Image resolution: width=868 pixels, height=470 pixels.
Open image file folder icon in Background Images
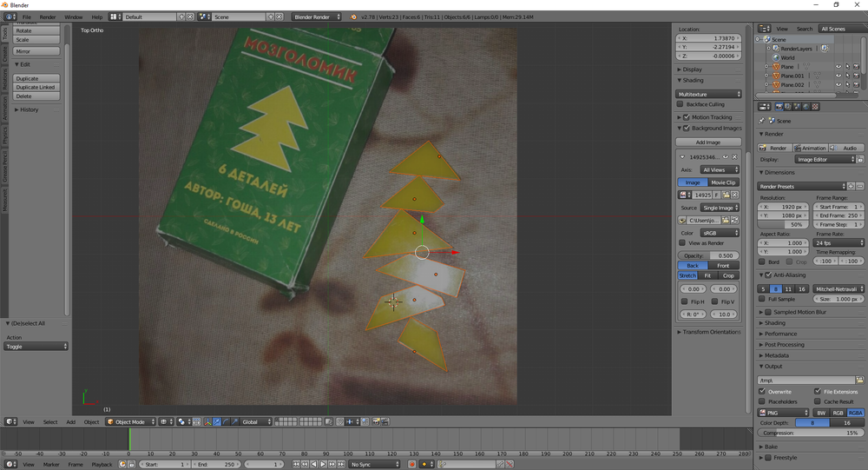pos(727,195)
